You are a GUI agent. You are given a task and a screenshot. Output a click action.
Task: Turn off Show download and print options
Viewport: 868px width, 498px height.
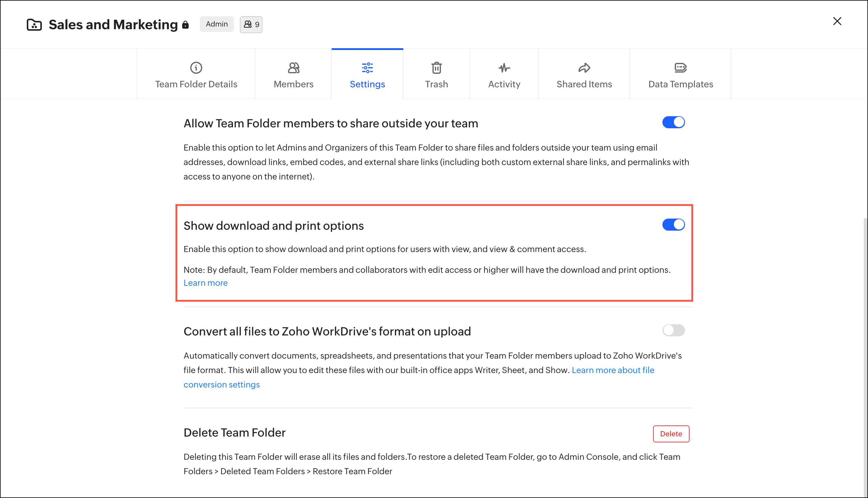(x=673, y=225)
